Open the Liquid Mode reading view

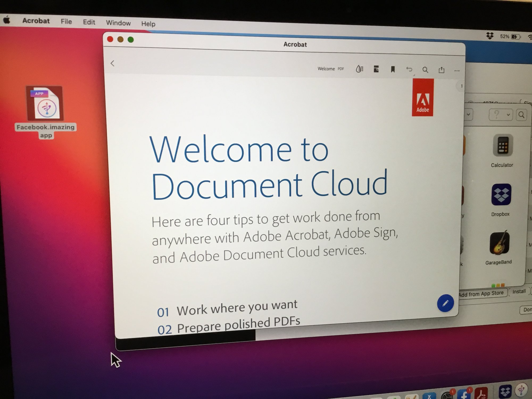tap(359, 69)
